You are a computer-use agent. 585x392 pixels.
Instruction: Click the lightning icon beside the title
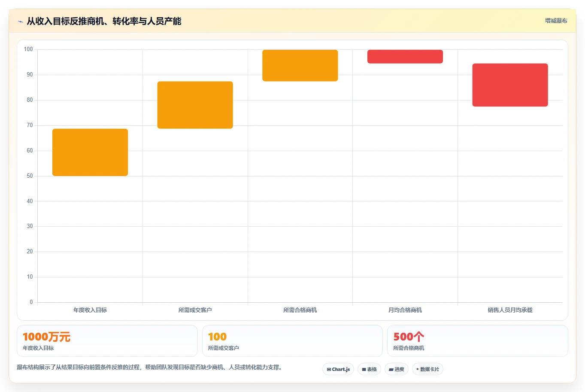point(20,21)
